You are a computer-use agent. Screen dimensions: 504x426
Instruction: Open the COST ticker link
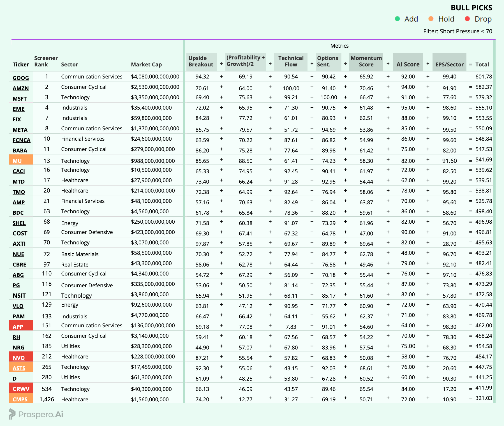20,233
